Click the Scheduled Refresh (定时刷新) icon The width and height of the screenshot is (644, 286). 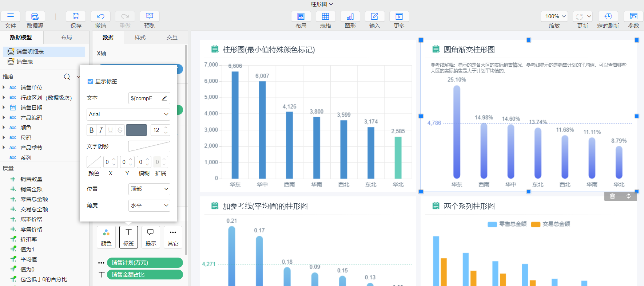pos(608,16)
